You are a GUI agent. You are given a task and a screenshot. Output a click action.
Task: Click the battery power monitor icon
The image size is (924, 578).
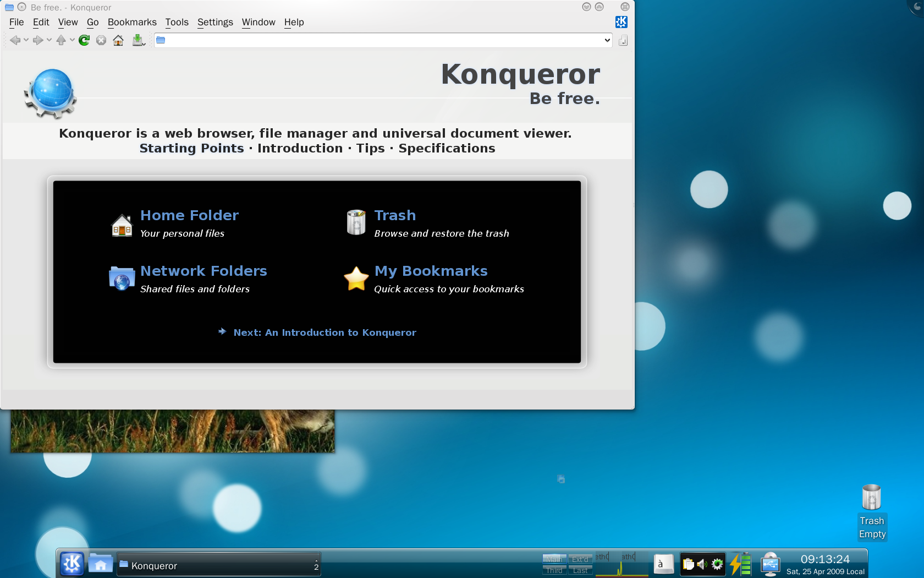tap(740, 564)
